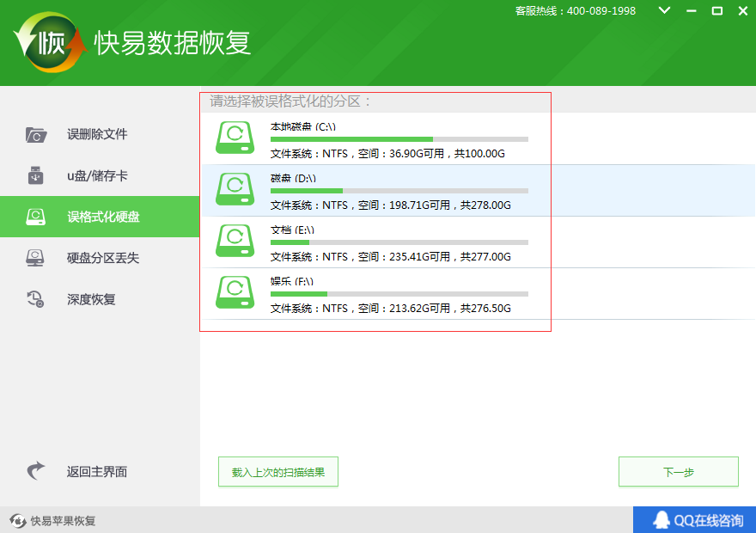This screenshot has width=756, height=533.
Task: Click the 快易数据恢复 title text
Action: [172, 43]
